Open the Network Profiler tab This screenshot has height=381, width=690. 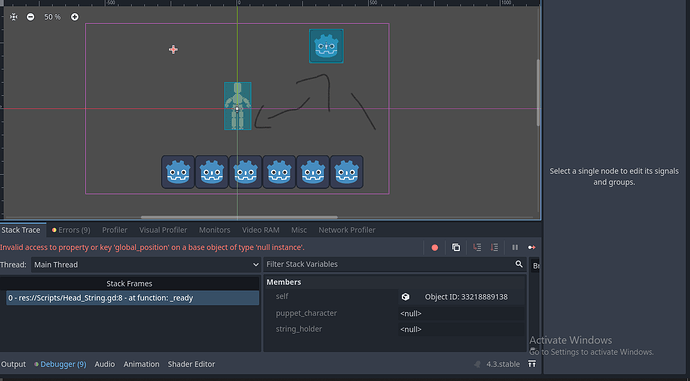pyautogui.click(x=347, y=230)
